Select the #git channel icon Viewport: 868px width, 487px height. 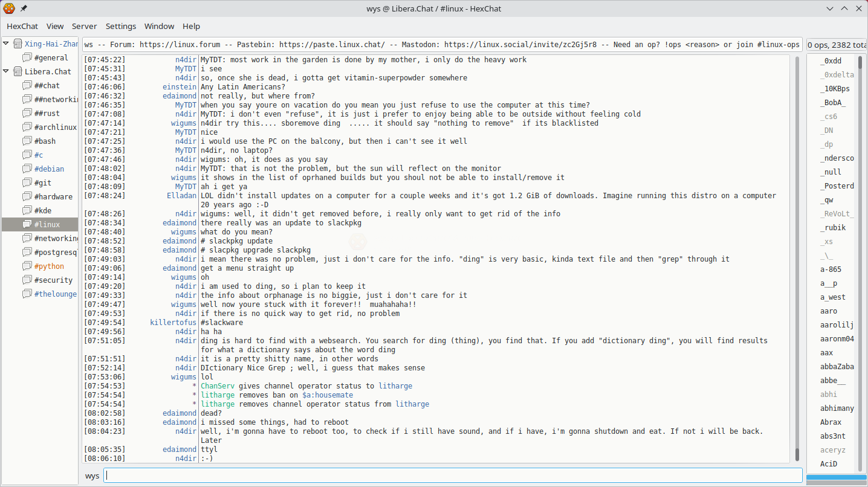[x=27, y=182]
